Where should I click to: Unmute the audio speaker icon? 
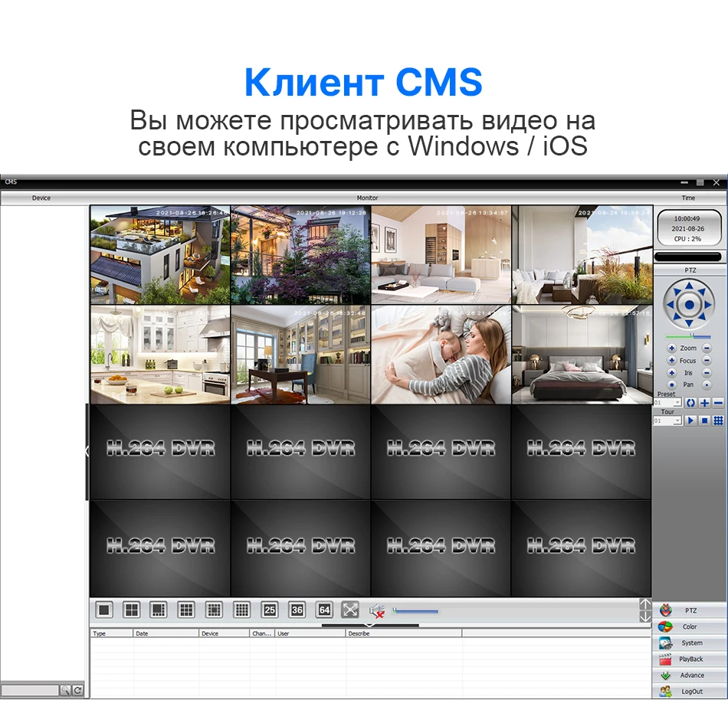(377, 610)
